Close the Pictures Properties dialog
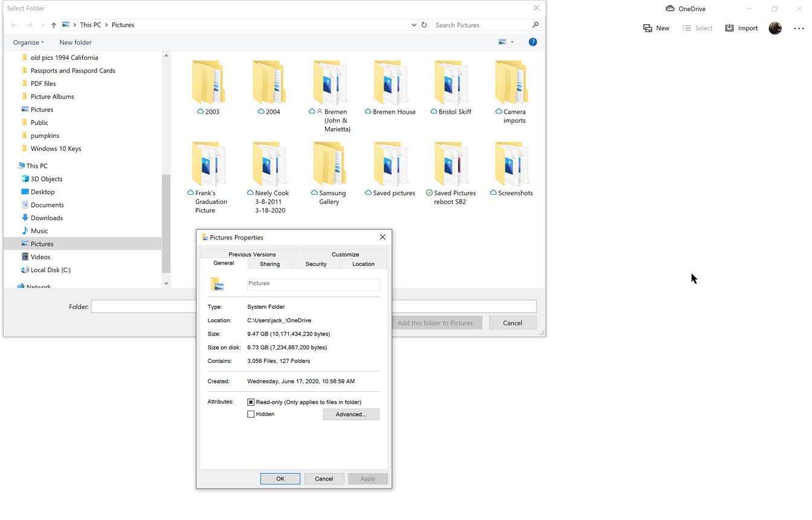This screenshot has width=812, height=520. click(382, 237)
